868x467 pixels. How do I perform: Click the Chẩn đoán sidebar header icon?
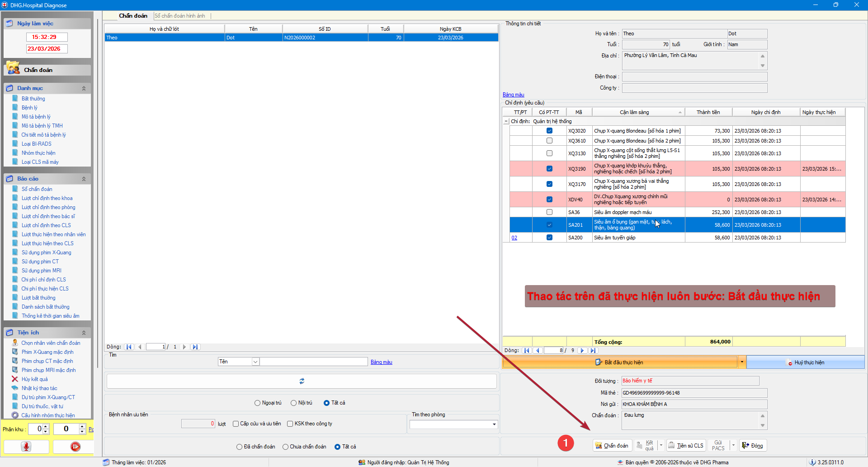click(x=13, y=68)
